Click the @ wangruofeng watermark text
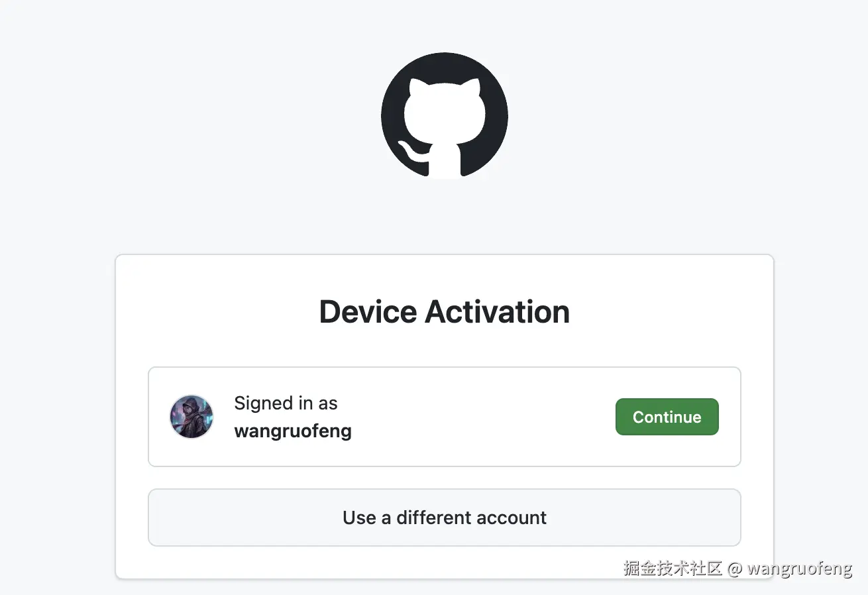Screen dimensions: 868x595 [x=790, y=568]
